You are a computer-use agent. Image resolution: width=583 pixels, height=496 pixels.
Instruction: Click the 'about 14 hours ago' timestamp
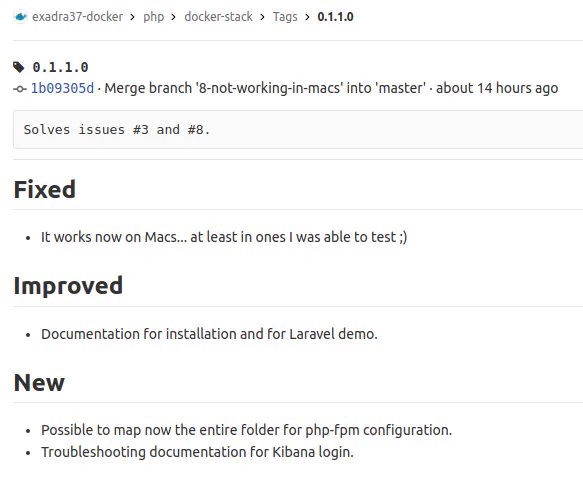point(497,88)
